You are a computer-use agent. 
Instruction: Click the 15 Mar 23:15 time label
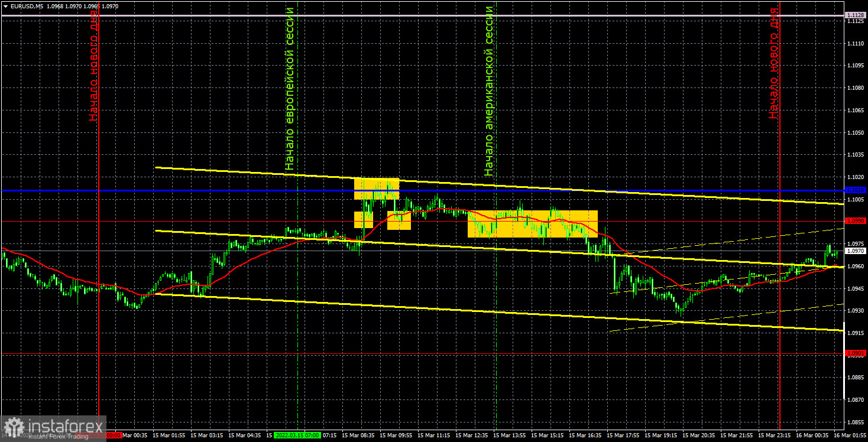click(x=775, y=435)
